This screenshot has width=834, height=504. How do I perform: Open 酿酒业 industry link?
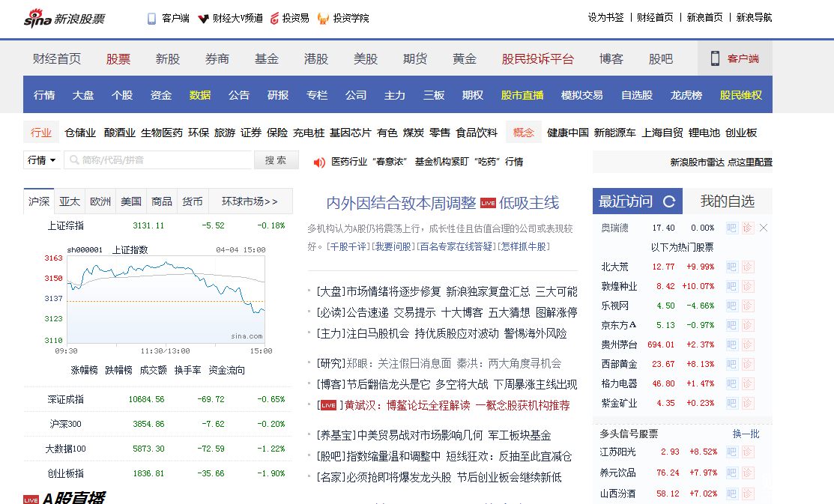pyautogui.click(x=120, y=133)
